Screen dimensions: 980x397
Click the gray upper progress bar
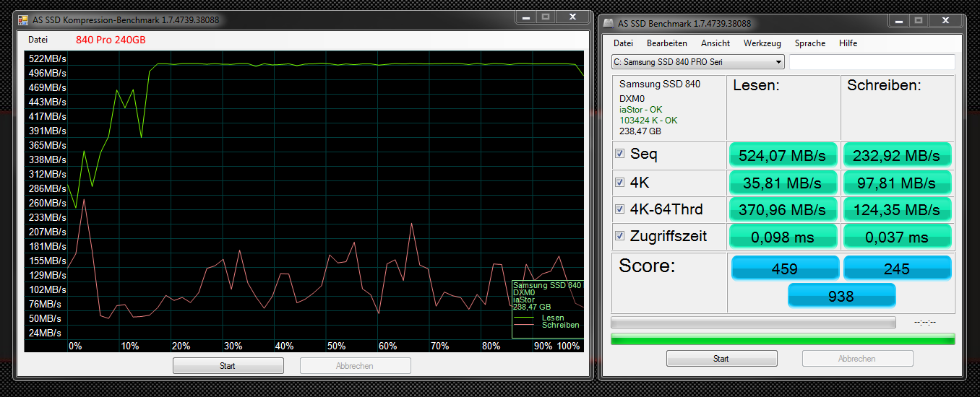[753, 322]
